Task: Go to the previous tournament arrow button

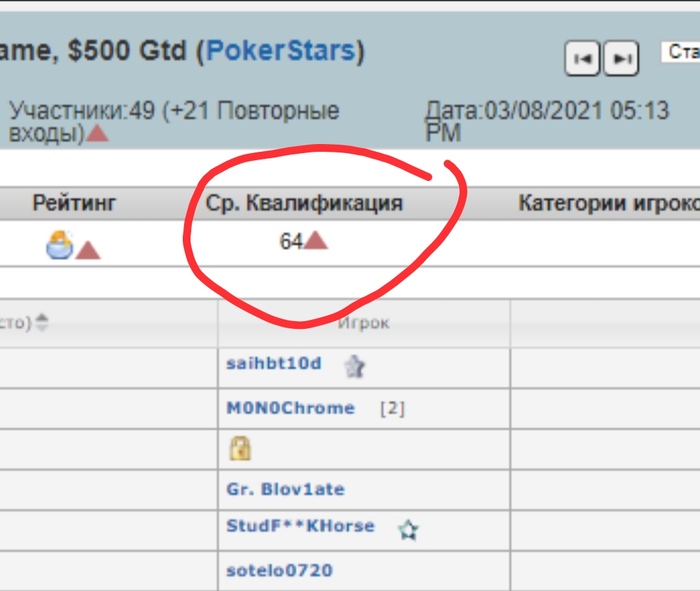Action: [582, 58]
